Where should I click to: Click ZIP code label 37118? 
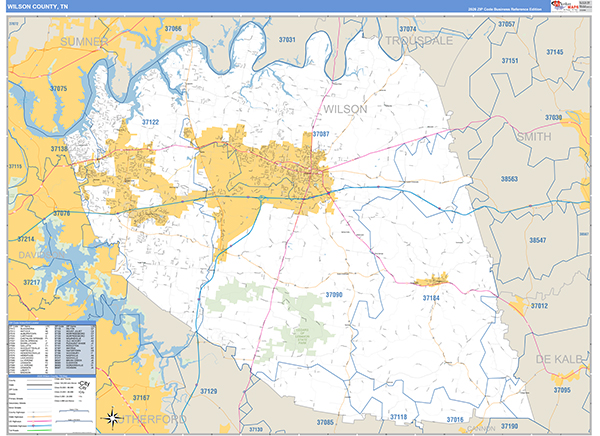pos(398,417)
